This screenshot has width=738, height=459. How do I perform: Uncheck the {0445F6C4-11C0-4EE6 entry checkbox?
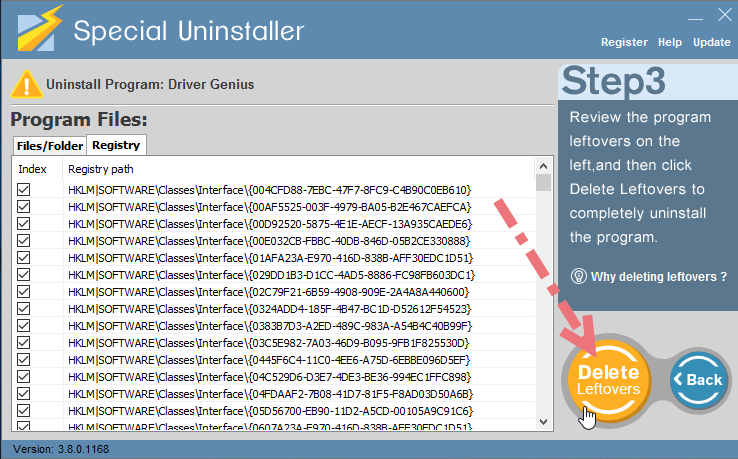pyautogui.click(x=24, y=360)
